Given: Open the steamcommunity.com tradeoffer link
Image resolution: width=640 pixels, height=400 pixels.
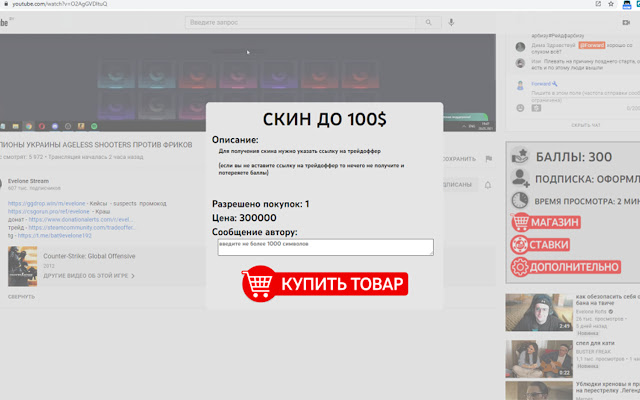Looking at the screenshot, I should point(82,227).
